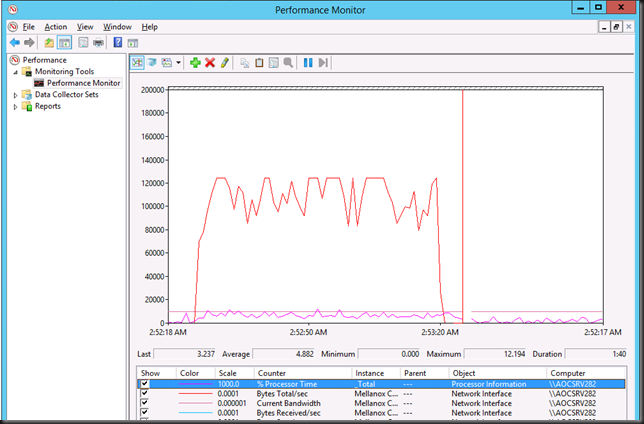
Task: Click the Change Graph Type icon
Action: tap(167, 62)
